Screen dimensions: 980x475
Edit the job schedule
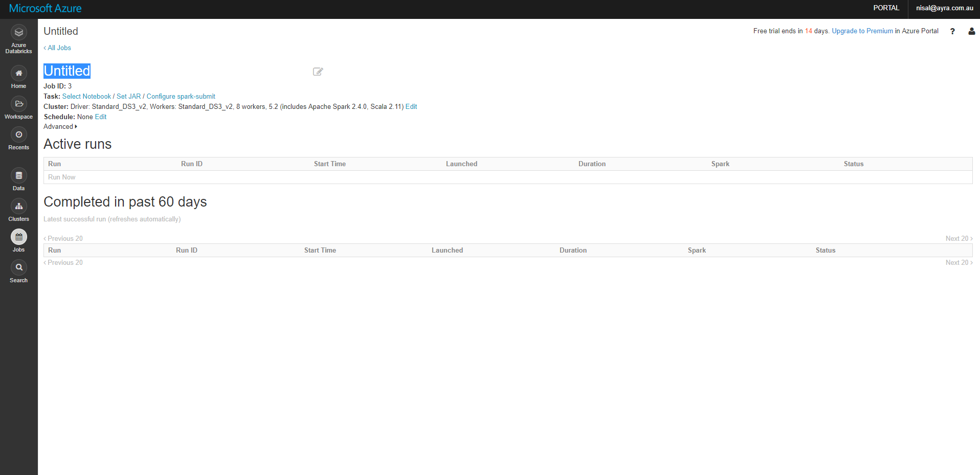[x=101, y=117]
